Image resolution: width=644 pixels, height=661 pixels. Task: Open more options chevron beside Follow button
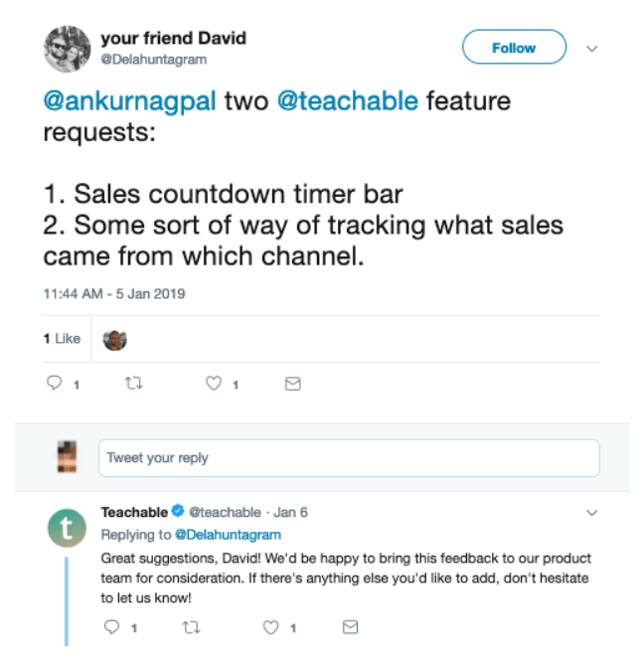point(592,48)
